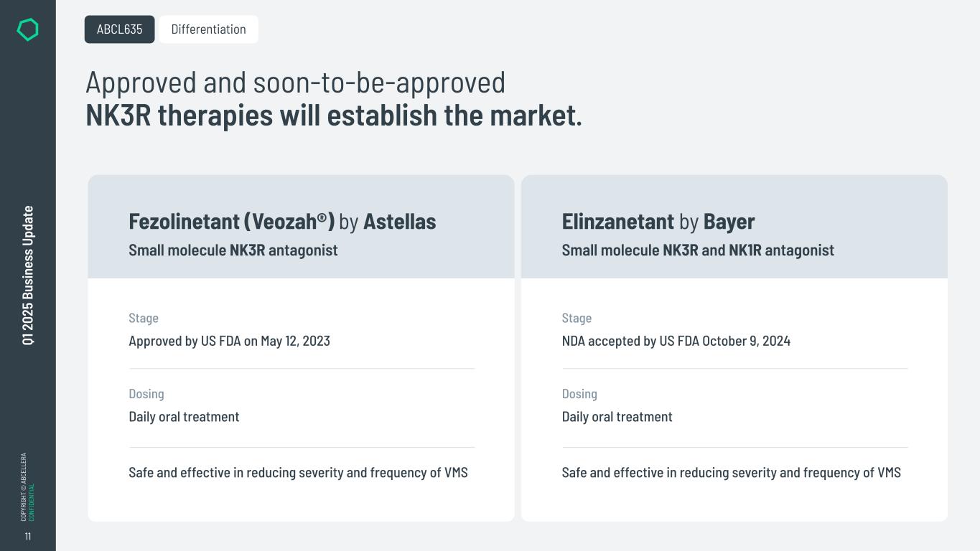The width and height of the screenshot is (980, 551).
Task: Click 'Daily oral treatment' in the Bayer card
Action: pos(617,417)
